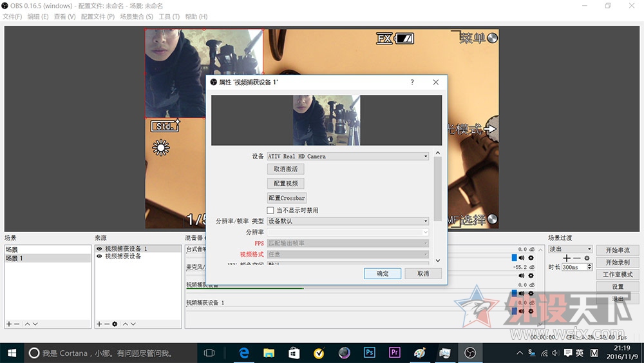The width and height of the screenshot is (644, 363).
Task: Open the 查看(V) menu
Action: [x=65, y=17]
